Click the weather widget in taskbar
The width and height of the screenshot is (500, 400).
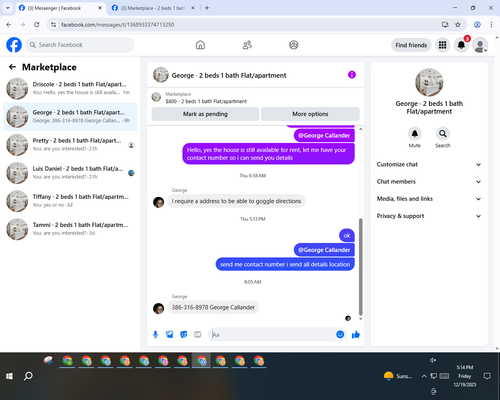click(398, 376)
